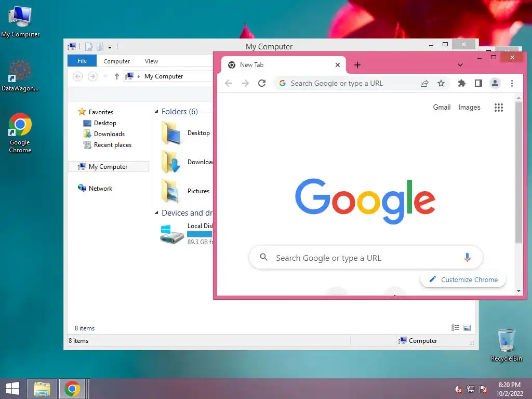The image size is (532, 399).
Task: Select the Pictures folder icon
Action: (x=170, y=191)
